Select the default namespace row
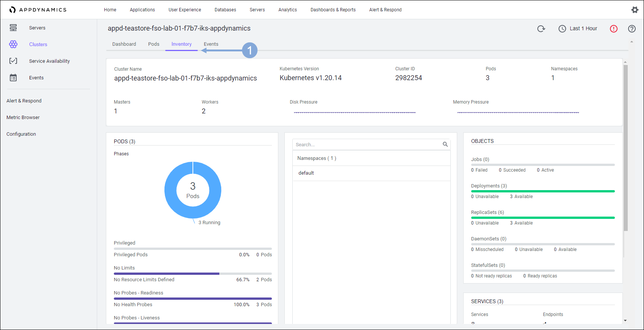The height and width of the screenshot is (330, 644). click(x=306, y=173)
